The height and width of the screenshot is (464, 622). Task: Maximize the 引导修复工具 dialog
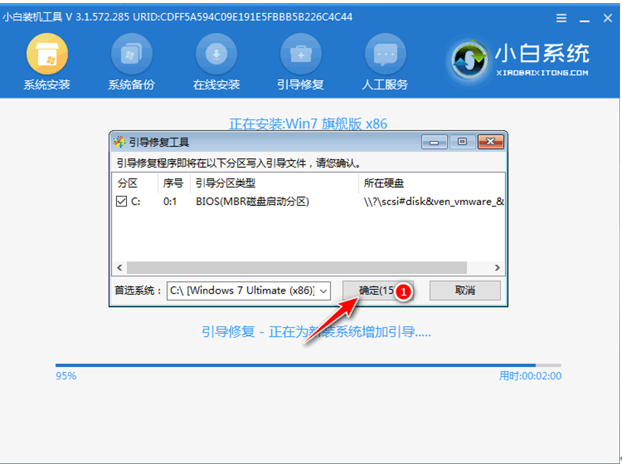tap(462, 142)
